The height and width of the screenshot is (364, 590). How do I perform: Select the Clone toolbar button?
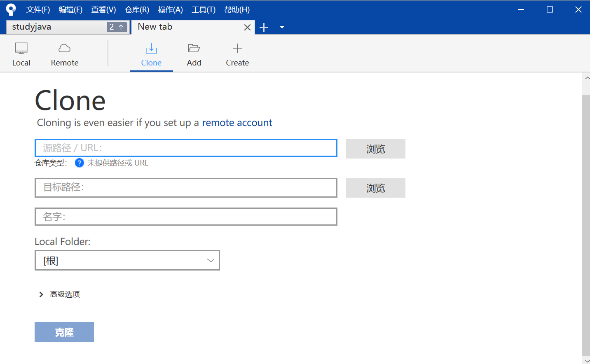pyautogui.click(x=151, y=54)
